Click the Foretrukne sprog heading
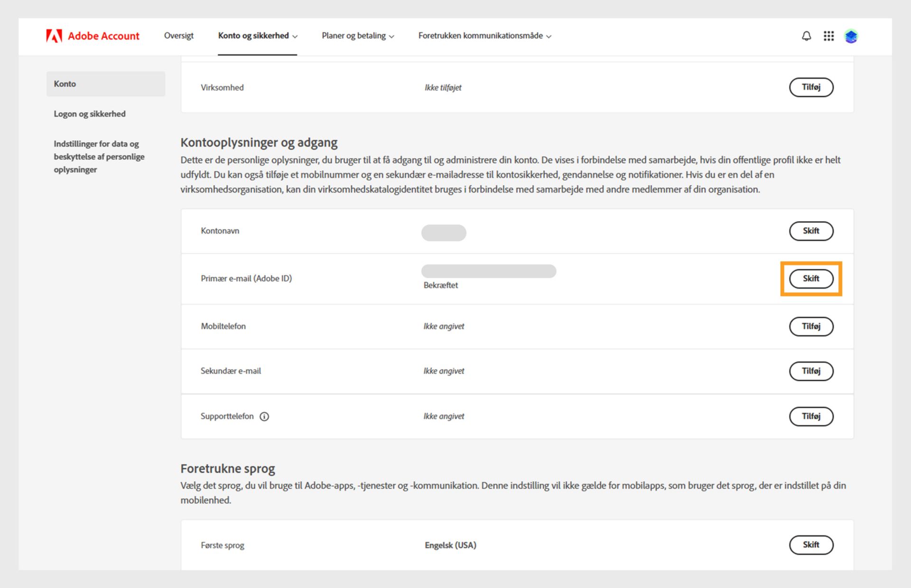Image resolution: width=911 pixels, height=588 pixels. point(228,469)
